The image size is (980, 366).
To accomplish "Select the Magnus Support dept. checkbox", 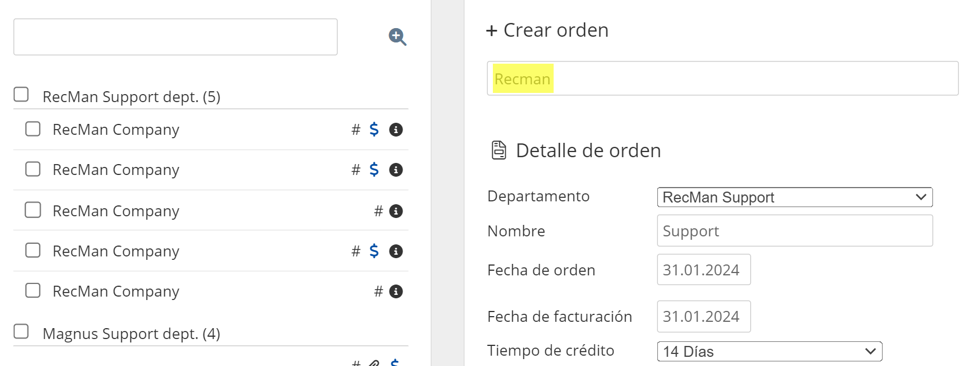I will [21, 332].
